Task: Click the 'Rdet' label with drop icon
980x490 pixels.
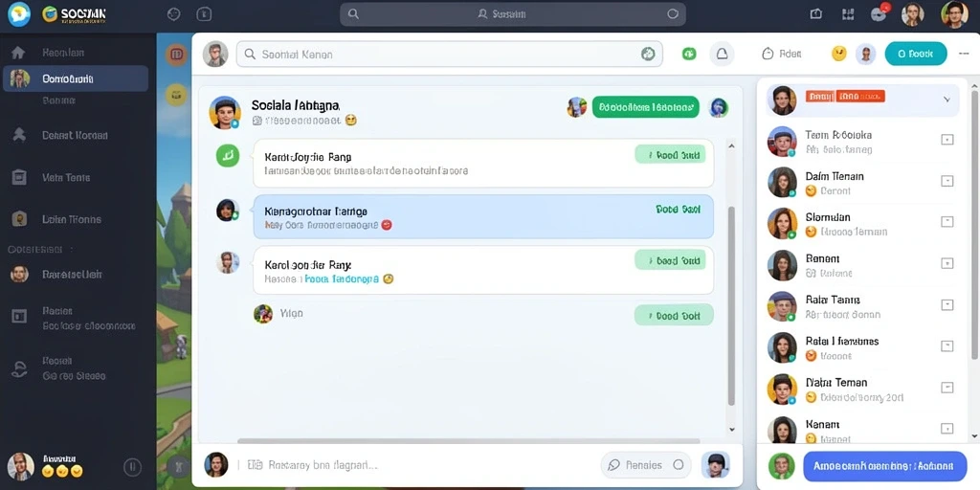Action: coord(782,55)
